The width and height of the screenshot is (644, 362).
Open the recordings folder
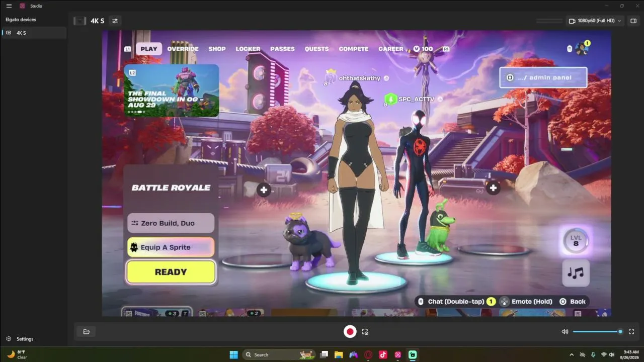point(87,331)
